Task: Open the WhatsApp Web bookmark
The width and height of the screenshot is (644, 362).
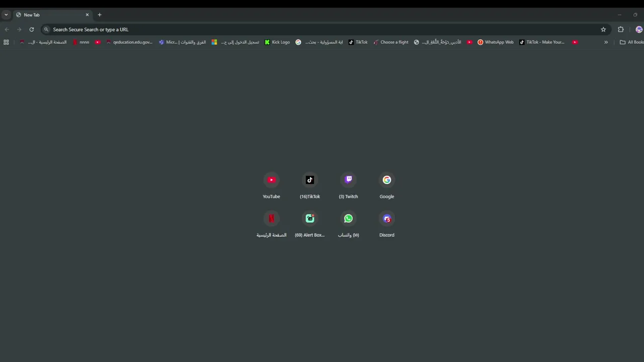Action: 496,42
